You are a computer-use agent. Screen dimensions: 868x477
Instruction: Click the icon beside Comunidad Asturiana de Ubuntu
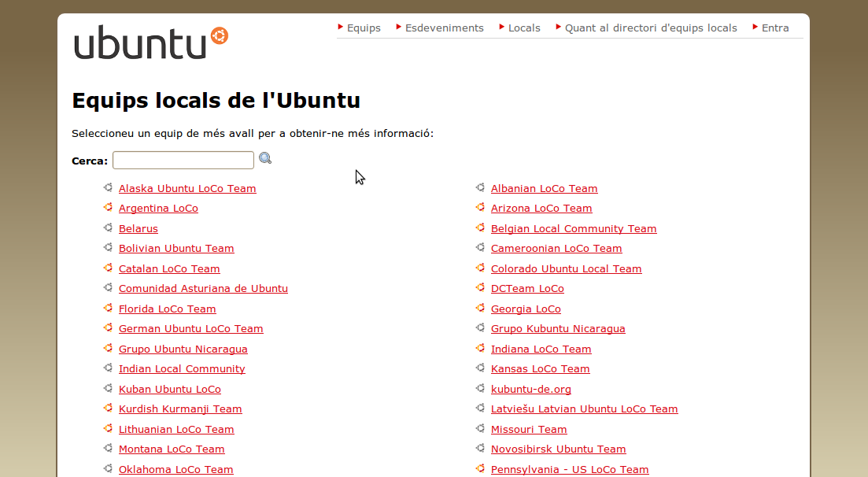tap(108, 288)
